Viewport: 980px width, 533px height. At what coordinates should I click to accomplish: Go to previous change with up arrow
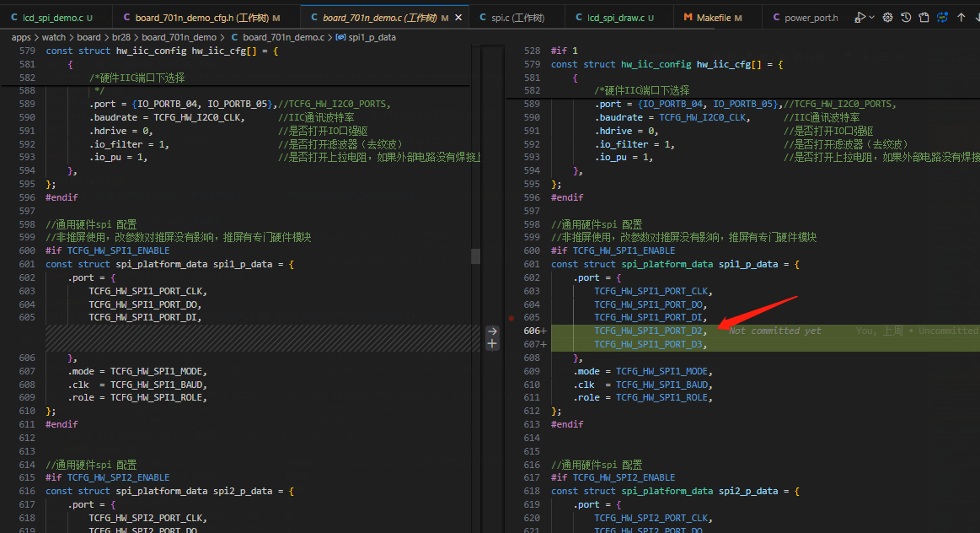(x=961, y=18)
